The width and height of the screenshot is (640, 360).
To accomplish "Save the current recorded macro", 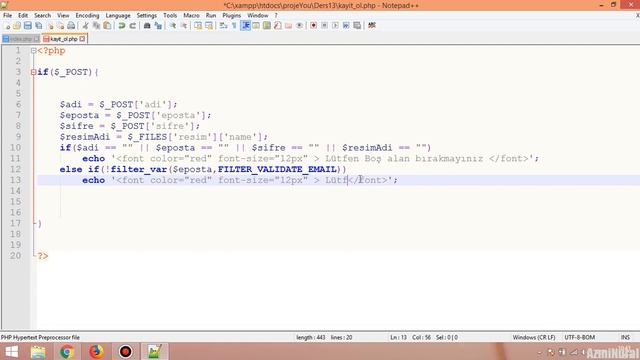I will [357, 26].
